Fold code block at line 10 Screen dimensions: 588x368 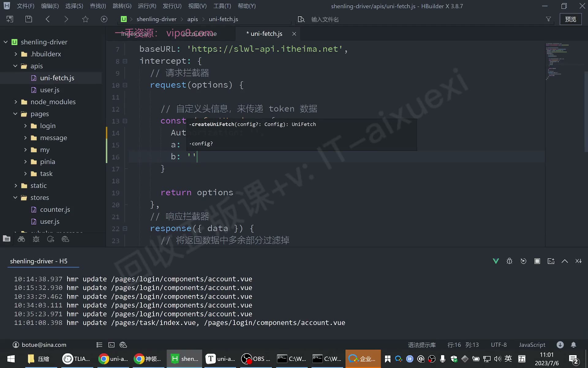125,85
